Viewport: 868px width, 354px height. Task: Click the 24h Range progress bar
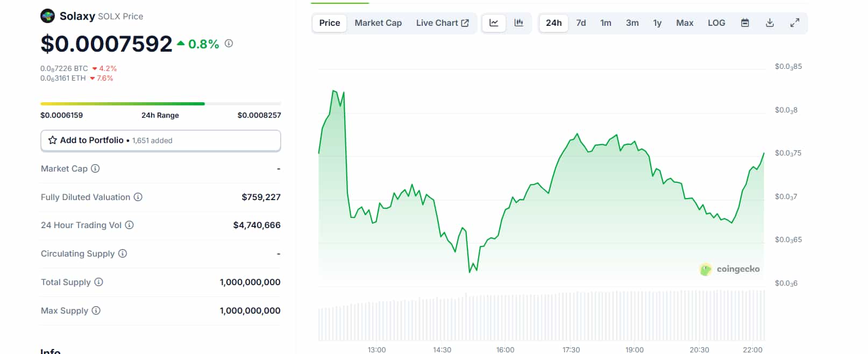161,103
